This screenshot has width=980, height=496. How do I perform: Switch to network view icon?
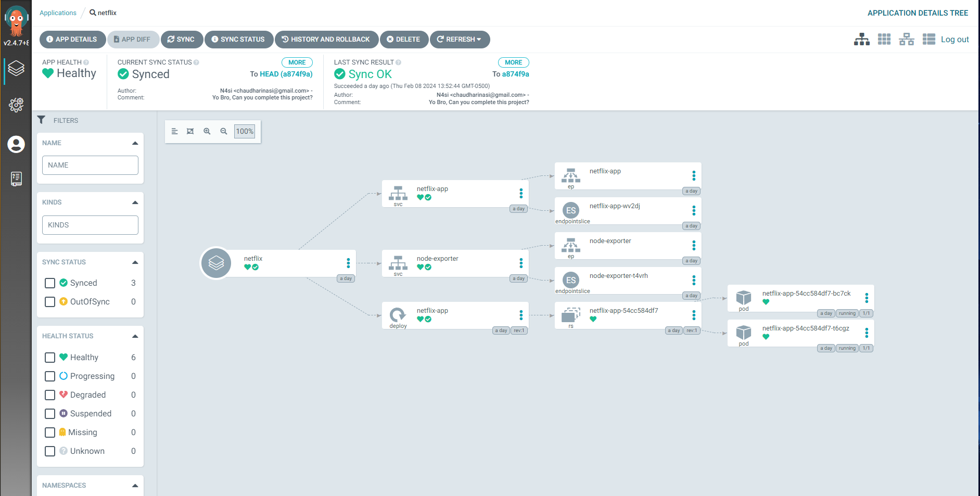[907, 40]
